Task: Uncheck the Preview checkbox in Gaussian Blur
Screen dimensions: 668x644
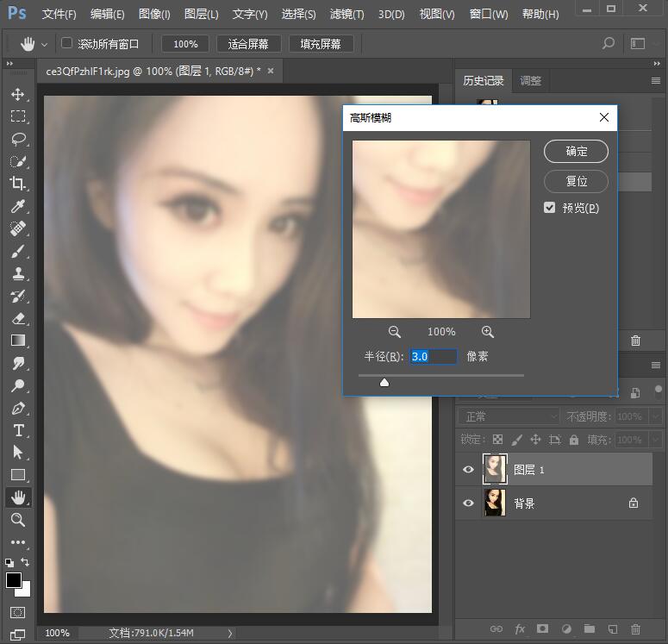Action: (550, 208)
